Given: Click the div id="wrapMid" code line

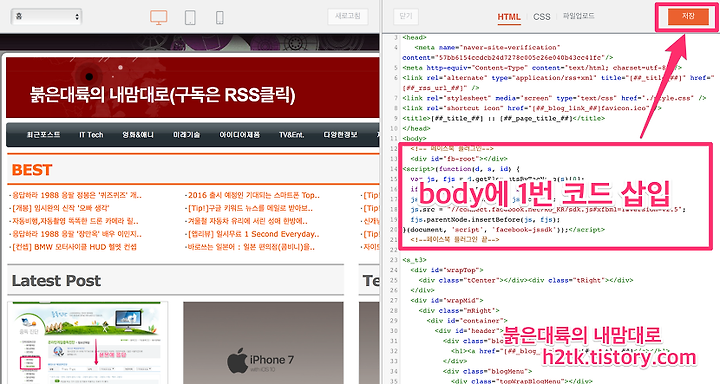Looking at the screenshot, I should click(x=447, y=300).
